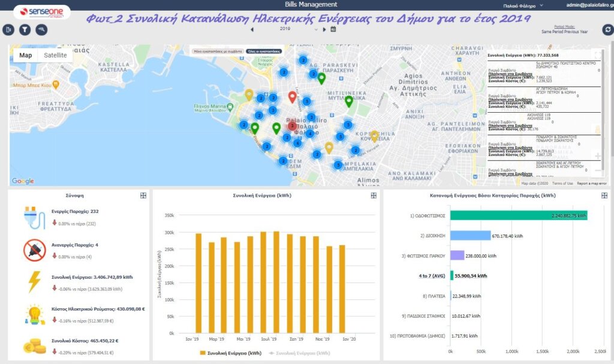Click the electric plug Ενεργές Παροχές icon
The width and height of the screenshot is (614, 364).
pos(34,218)
